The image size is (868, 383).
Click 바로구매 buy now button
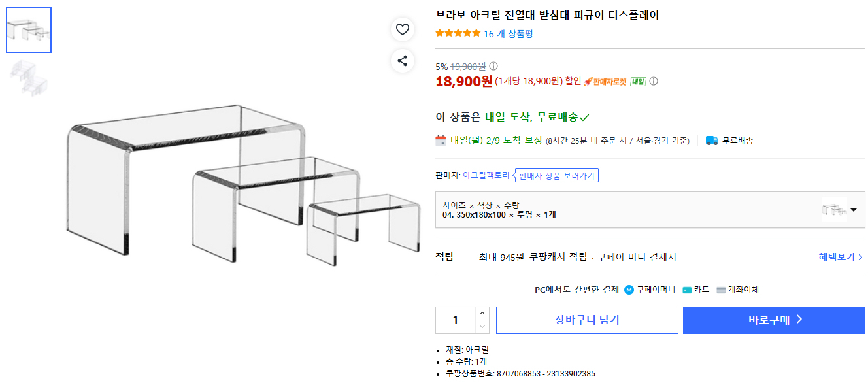point(774,320)
